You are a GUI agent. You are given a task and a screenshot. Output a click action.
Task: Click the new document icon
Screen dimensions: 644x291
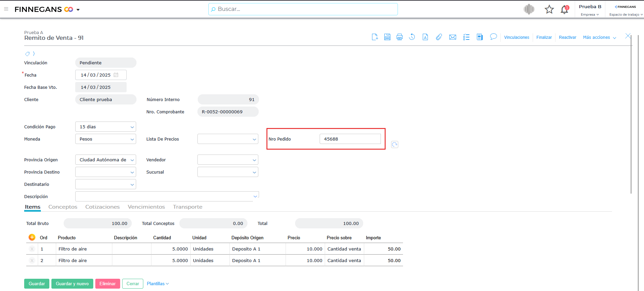coord(375,37)
